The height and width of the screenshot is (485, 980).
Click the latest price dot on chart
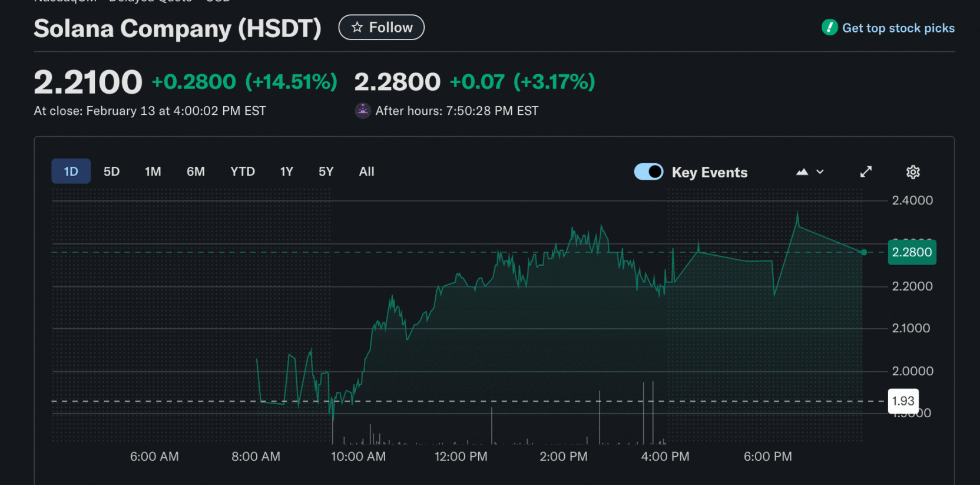coord(863,252)
